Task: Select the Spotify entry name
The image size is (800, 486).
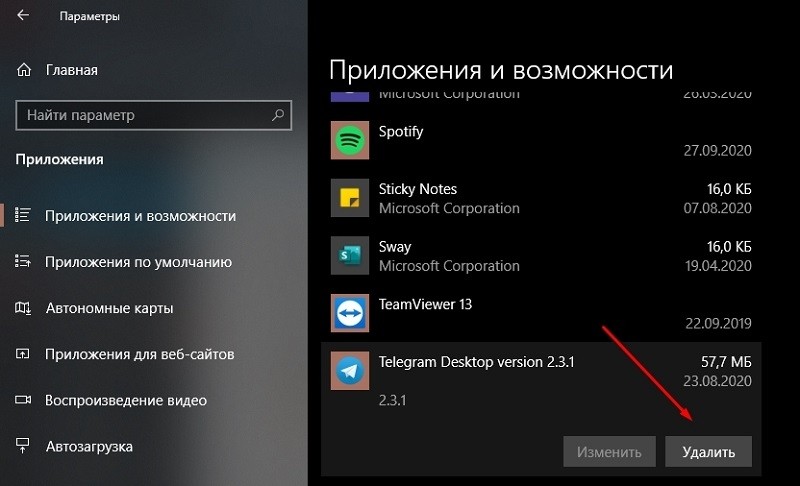Action: click(x=401, y=132)
